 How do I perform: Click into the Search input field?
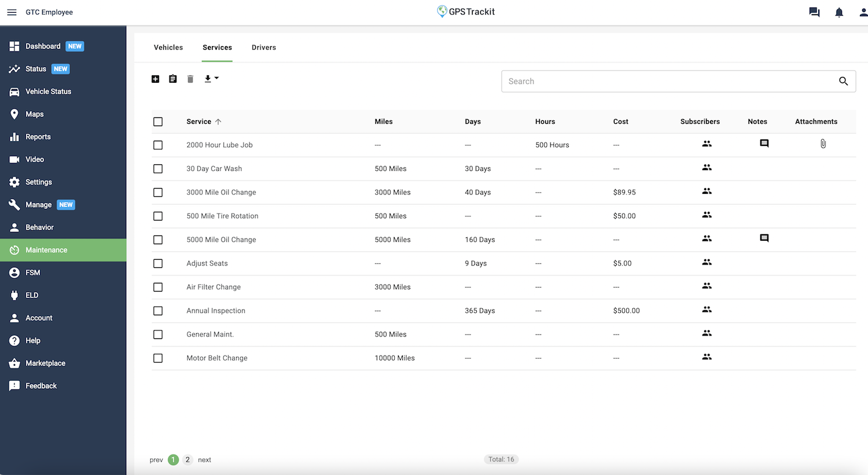point(665,82)
